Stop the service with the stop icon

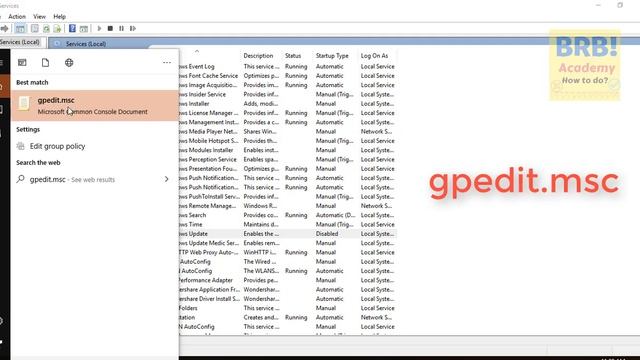(110, 29)
